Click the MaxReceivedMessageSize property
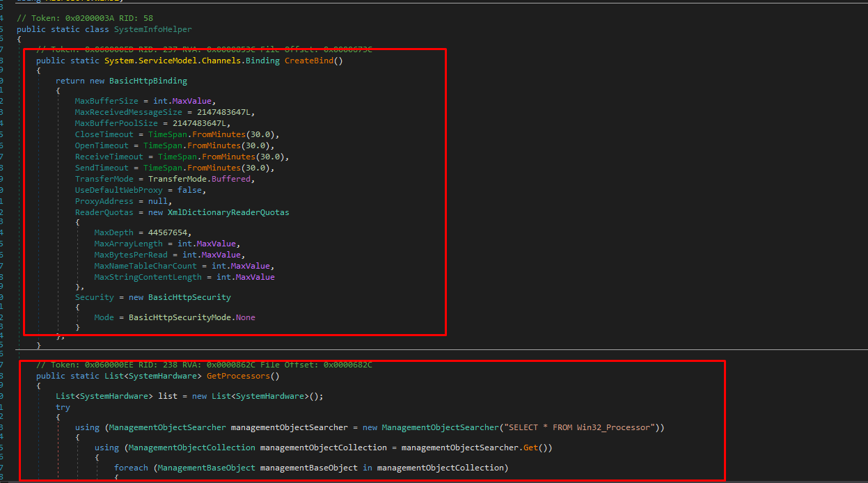868x483 pixels. click(129, 112)
